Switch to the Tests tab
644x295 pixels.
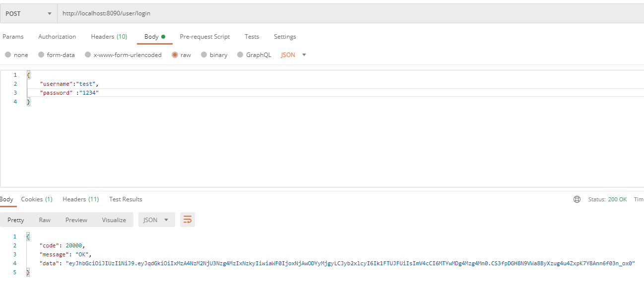(252, 37)
